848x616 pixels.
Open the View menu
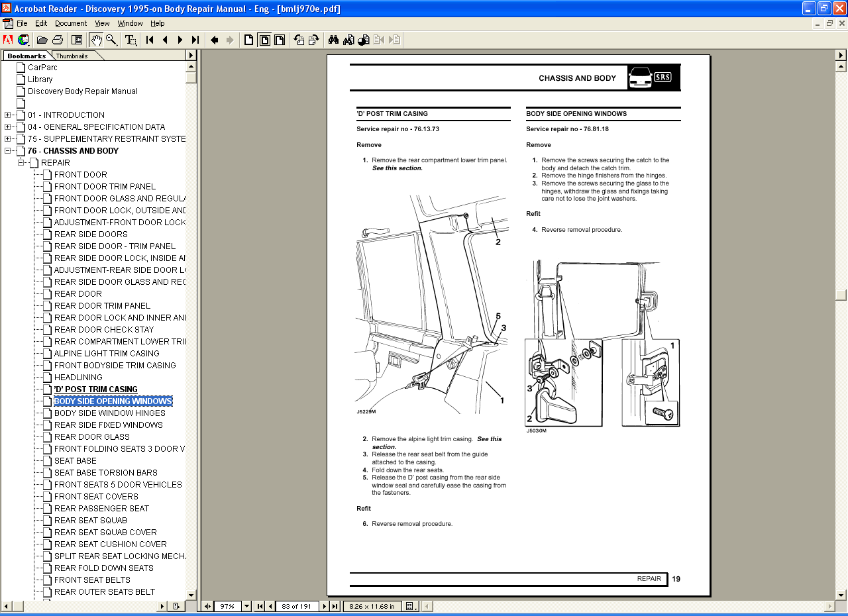(x=102, y=23)
